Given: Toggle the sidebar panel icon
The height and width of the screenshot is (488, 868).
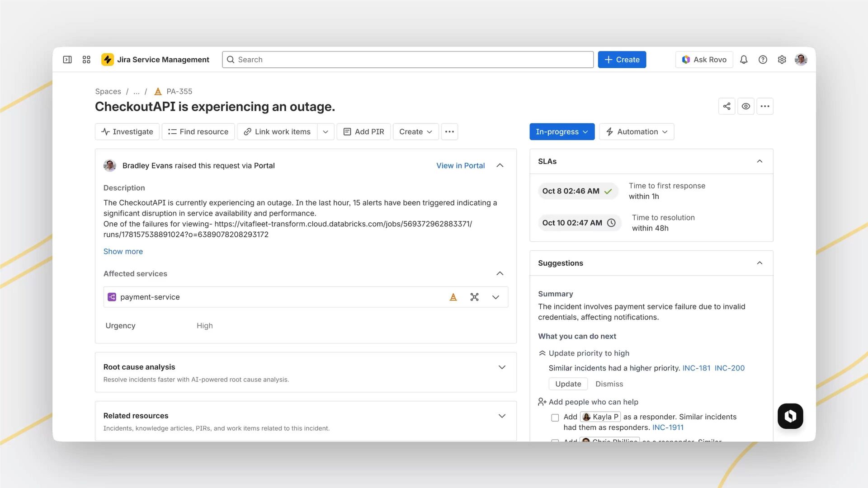Looking at the screenshot, I should coord(67,60).
